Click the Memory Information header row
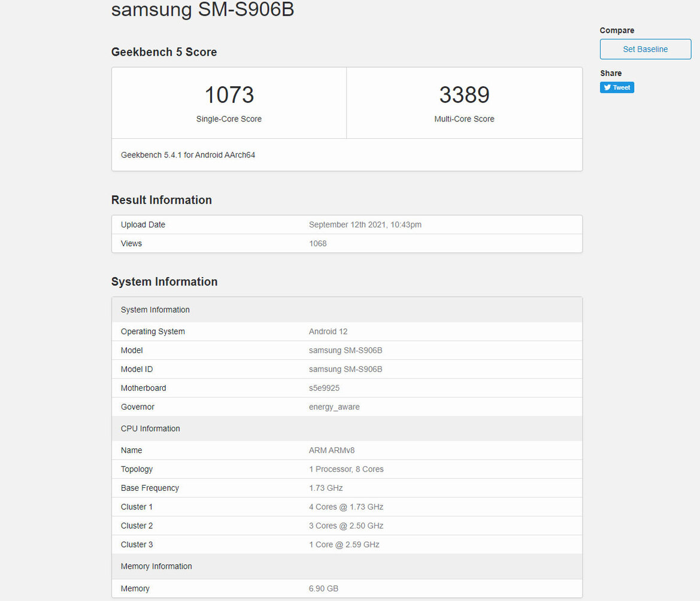 (347, 567)
